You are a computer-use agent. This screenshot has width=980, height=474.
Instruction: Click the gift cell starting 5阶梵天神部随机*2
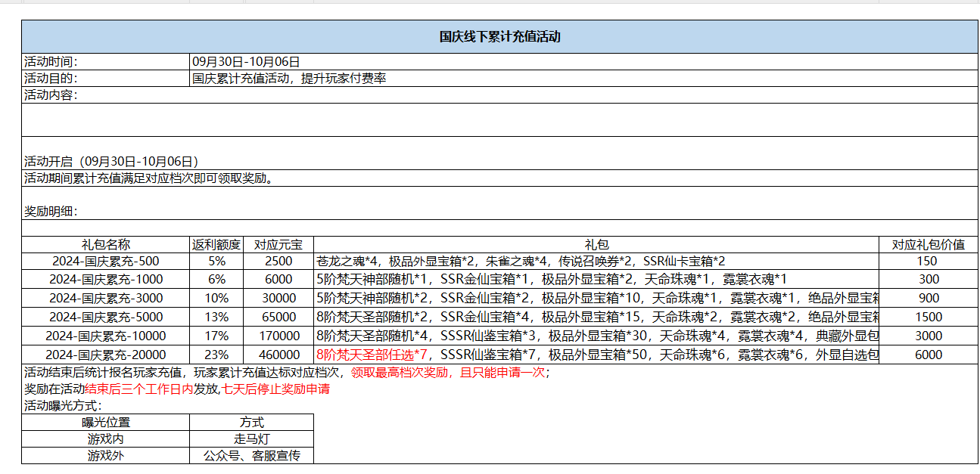point(596,299)
